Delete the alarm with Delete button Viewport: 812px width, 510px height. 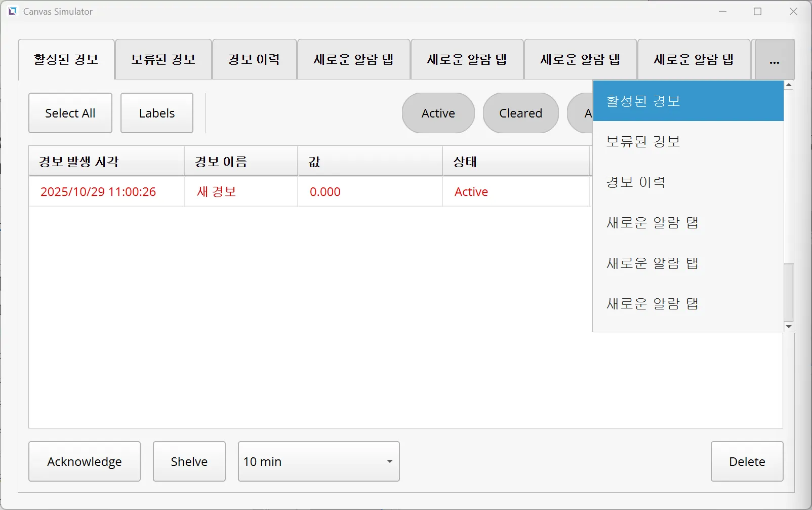[747, 461]
